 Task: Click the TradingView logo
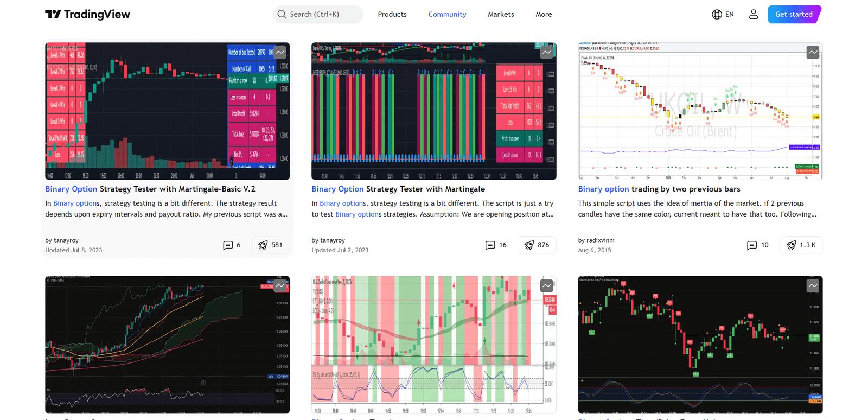click(x=87, y=14)
